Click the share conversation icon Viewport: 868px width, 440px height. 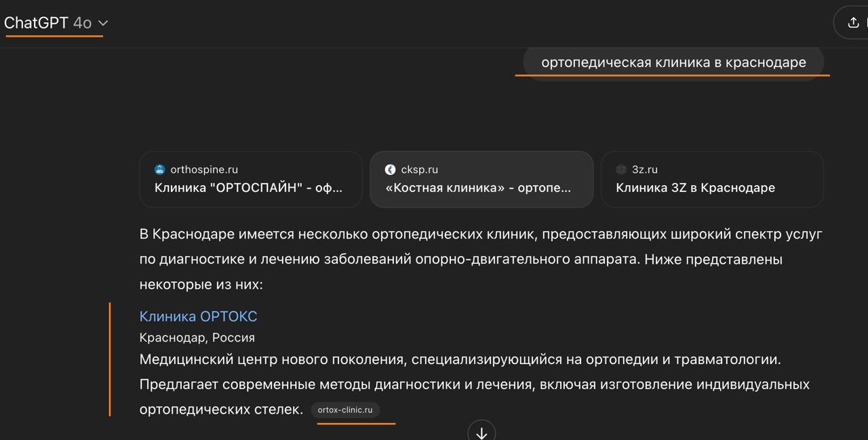click(x=852, y=22)
